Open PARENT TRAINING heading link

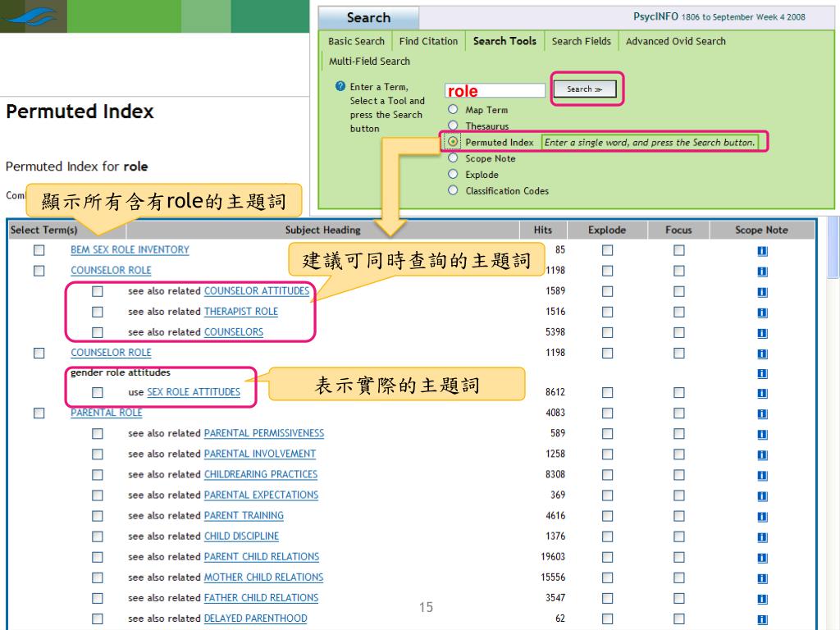(x=244, y=515)
